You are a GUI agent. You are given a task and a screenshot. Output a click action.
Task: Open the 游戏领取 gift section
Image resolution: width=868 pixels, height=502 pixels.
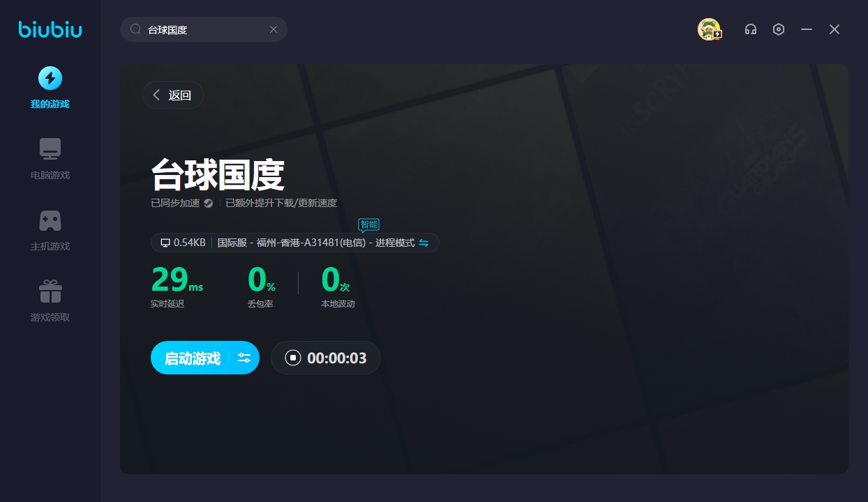(50, 301)
